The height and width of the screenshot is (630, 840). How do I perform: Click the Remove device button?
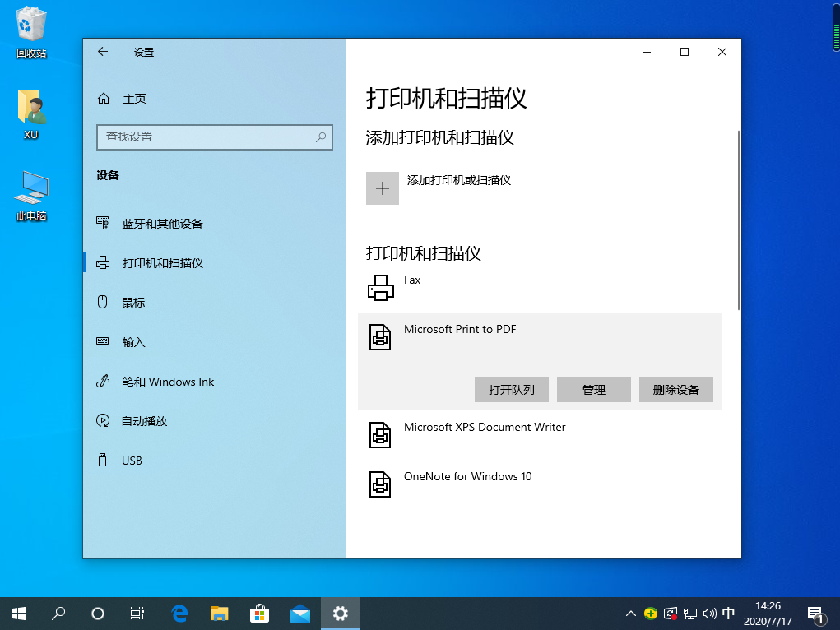coord(675,390)
